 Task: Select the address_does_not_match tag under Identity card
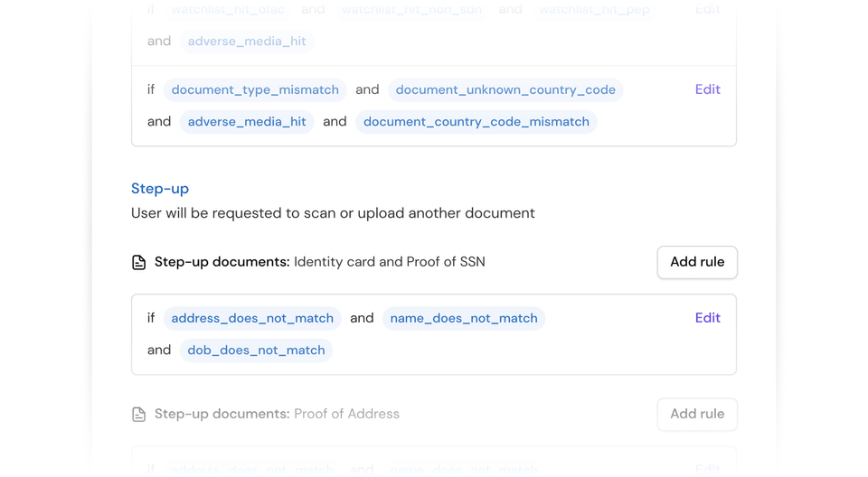tap(252, 318)
